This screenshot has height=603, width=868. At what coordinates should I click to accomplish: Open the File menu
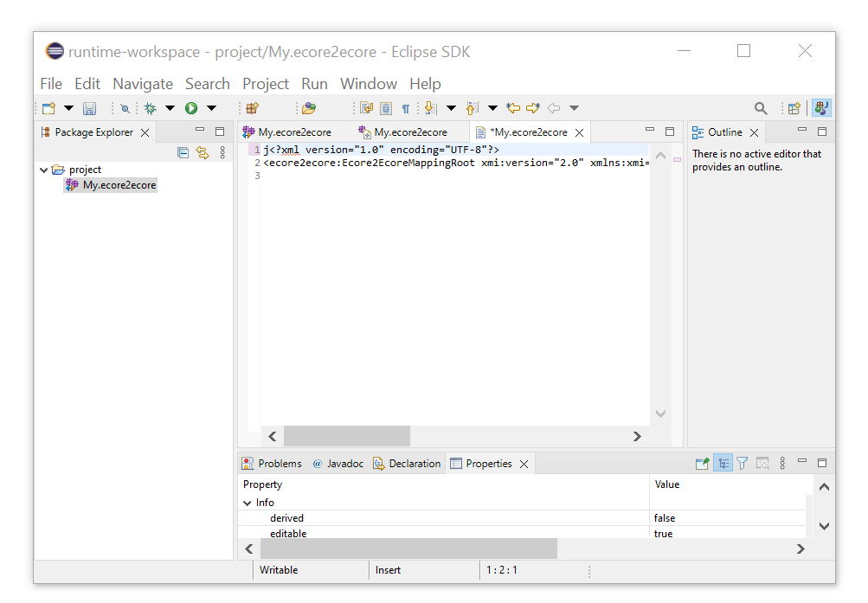coord(51,84)
